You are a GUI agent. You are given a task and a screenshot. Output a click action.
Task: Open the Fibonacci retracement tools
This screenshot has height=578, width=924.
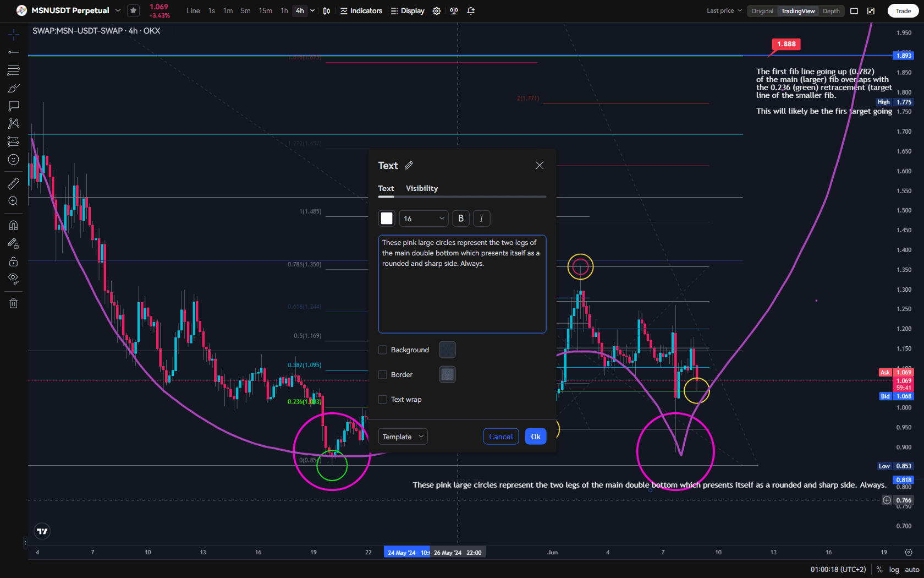coord(14,70)
